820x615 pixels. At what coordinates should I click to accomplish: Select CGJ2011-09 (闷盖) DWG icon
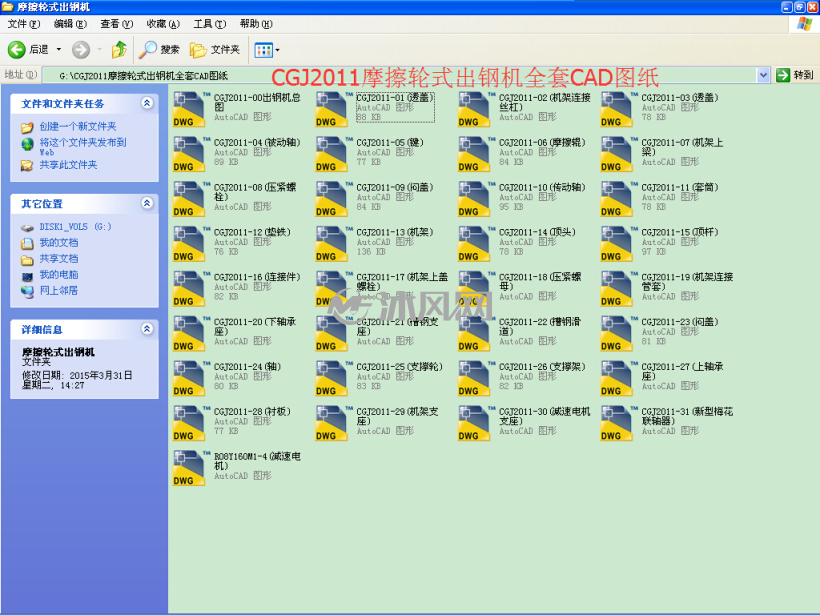tap(332, 199)
